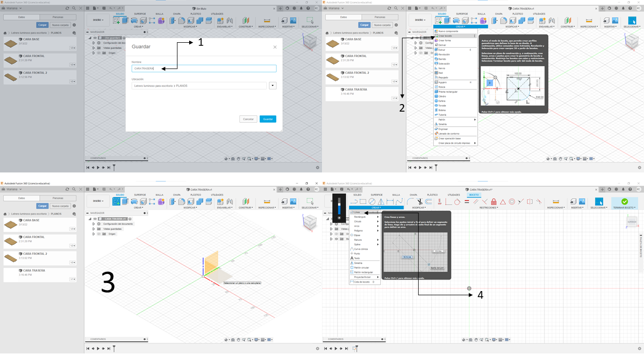Click Nueva carpeta button in Guardar dialog window
This screenshot has width=644, height=362.
coord(60,25)
